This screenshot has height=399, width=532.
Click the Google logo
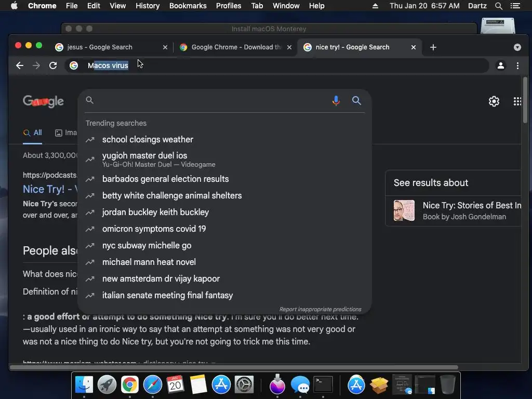click(x=43, y=101)
